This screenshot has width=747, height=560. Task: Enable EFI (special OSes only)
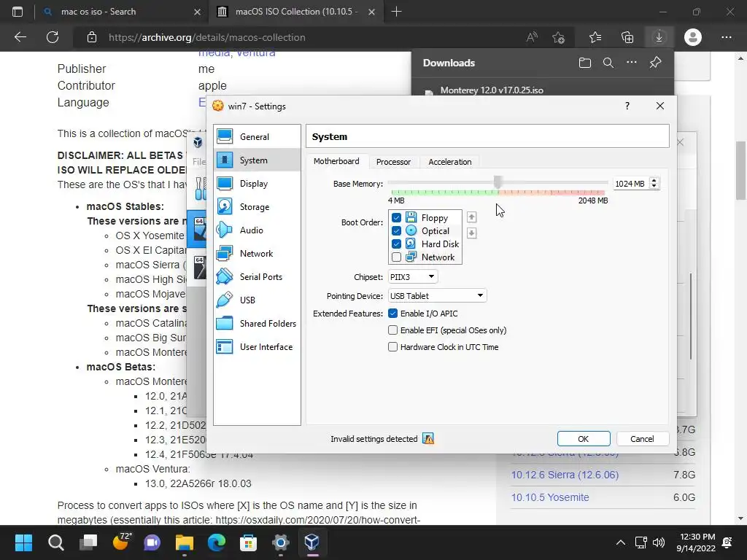pos(392,330)
